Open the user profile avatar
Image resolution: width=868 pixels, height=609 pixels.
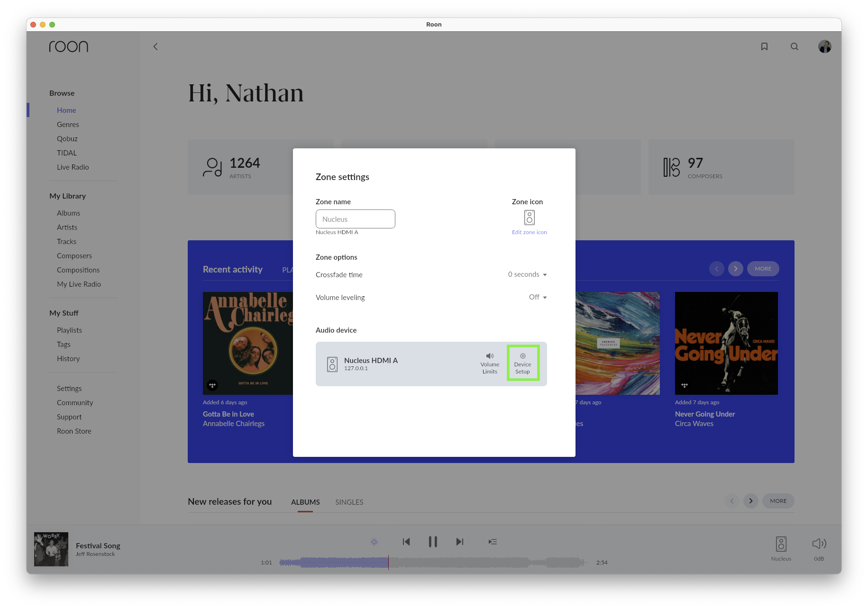point(824,46)
